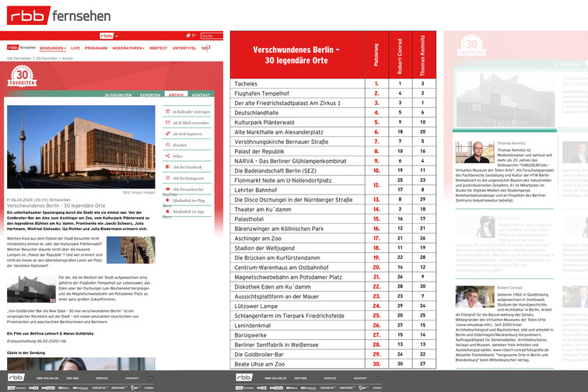Open the Live menu item
588x392 pixels.
tap(75, 48)
